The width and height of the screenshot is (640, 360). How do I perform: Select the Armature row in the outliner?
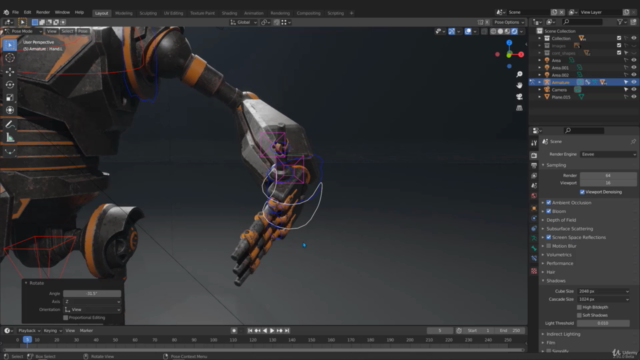pos(584,82)
